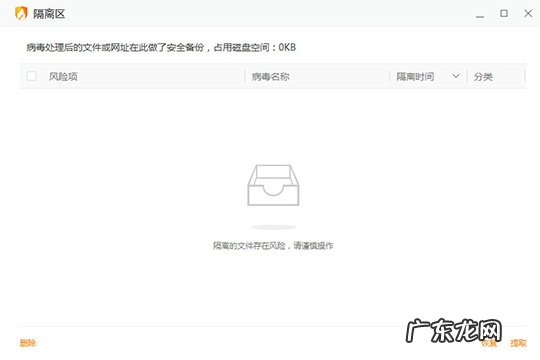Viewport: 540px width, 360px height.
Task: Click the 分类 column header
Action: (483, 76)
